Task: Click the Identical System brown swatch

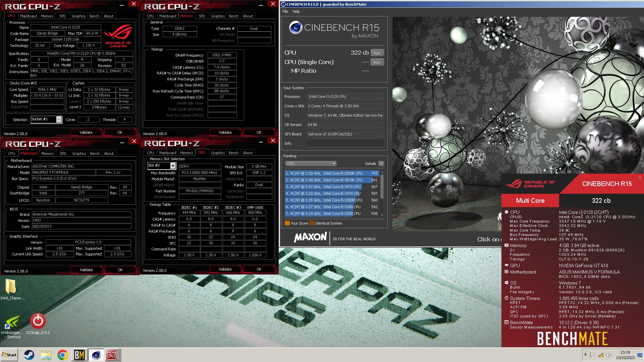Action: (x=312, y=223)
